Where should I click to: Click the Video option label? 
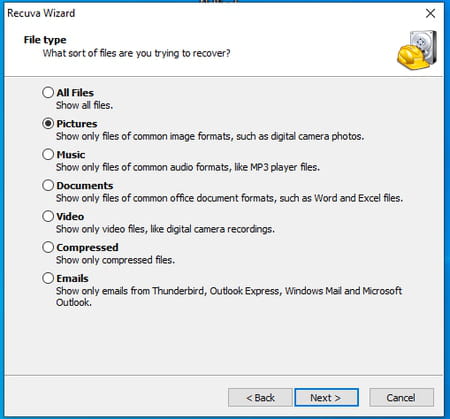coord(70,217)
